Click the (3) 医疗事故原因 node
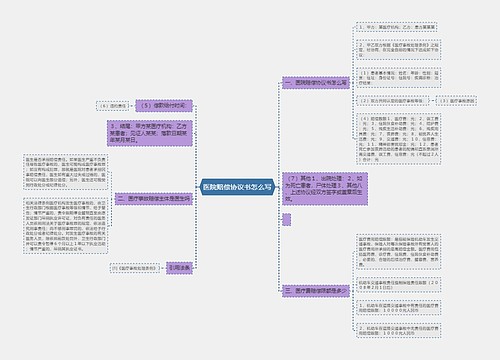Viewport: 500px width, 360px height. point(456,101)
